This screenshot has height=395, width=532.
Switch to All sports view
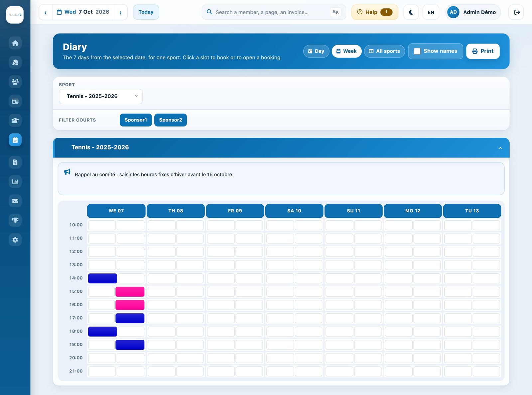384,51
